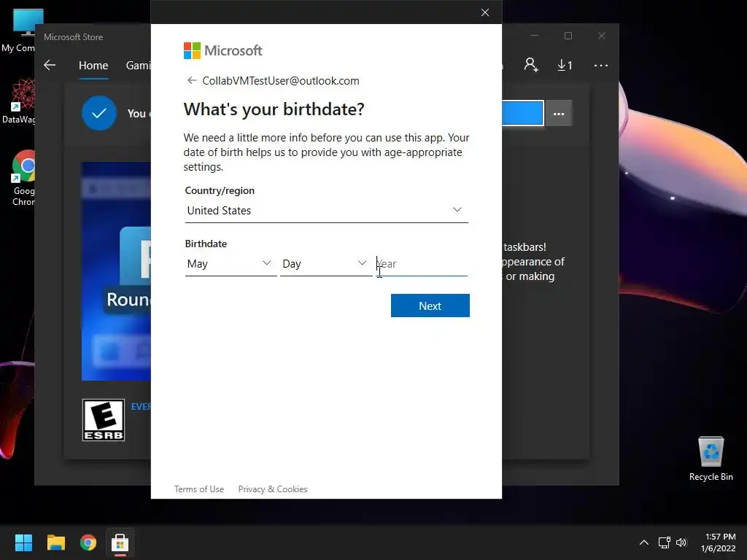Click the CollabVMTestUser@outlook.com account text

tap(281, 80)
